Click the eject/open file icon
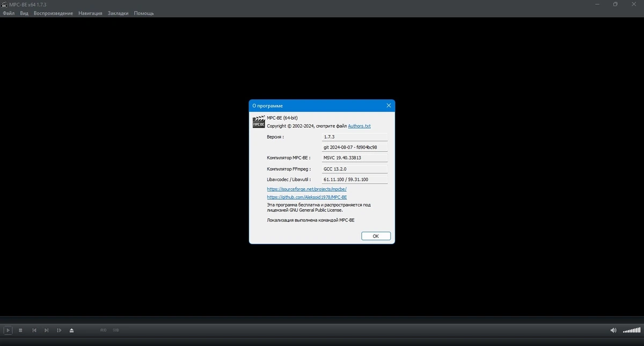This screenshot has height=346, width=644. pos(72,330)
